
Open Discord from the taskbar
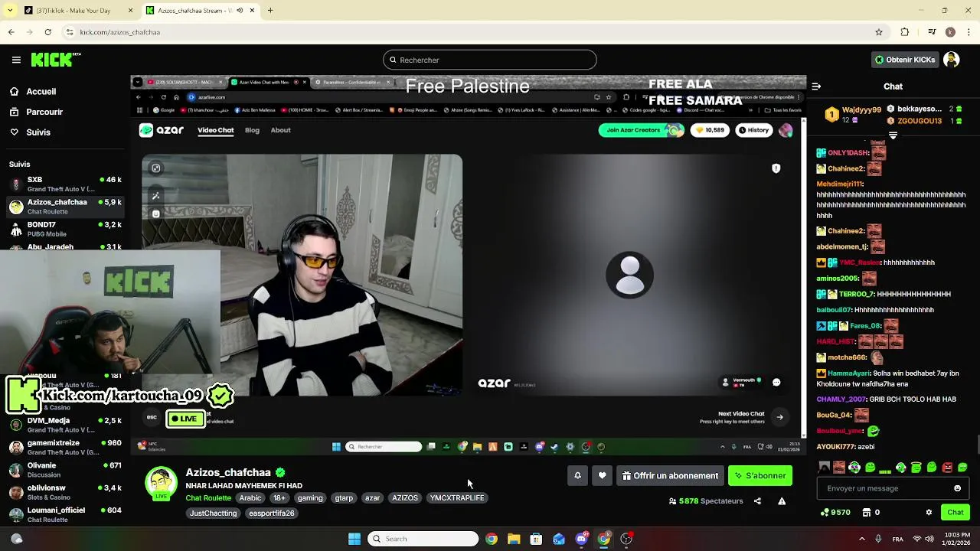pos(581,539)
